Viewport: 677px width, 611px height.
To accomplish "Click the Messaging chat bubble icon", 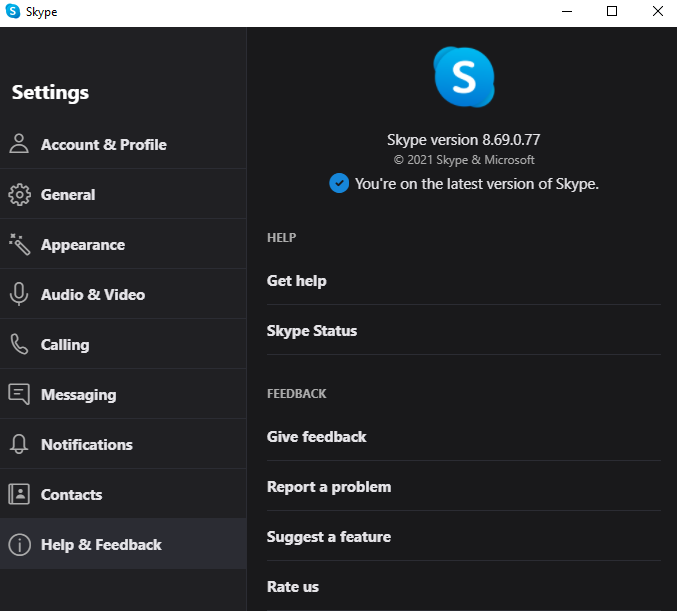I will coord(19,394).
